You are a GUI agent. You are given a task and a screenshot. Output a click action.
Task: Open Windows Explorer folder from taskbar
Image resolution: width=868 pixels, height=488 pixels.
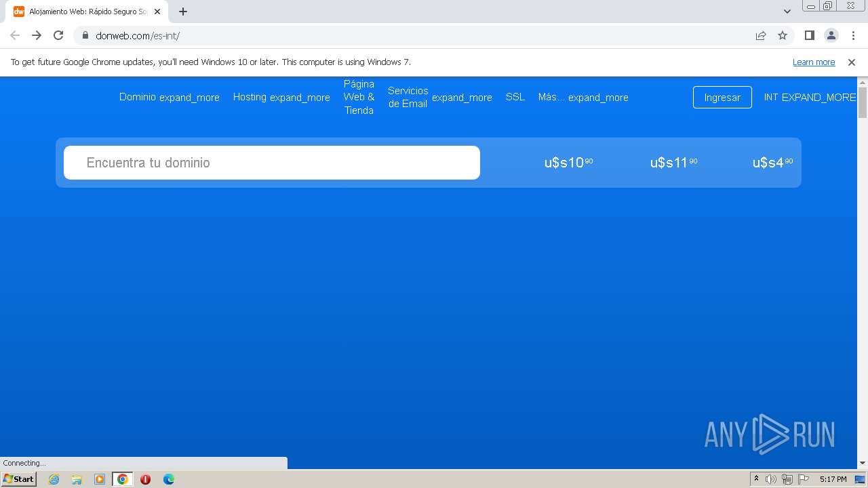point(77,479)
